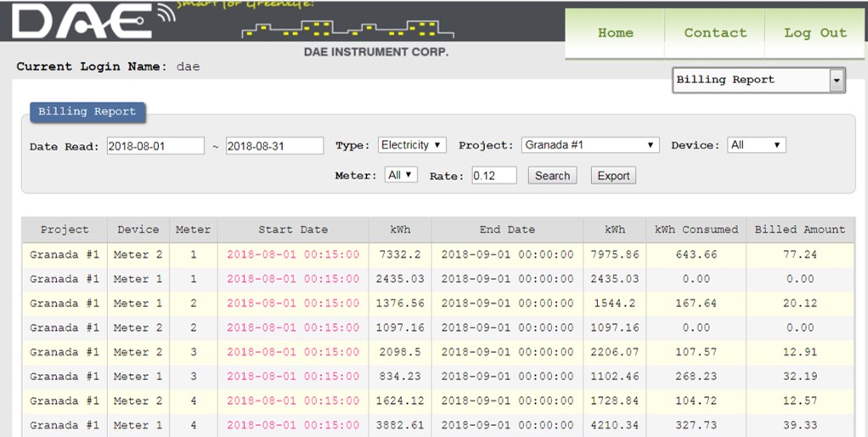Go to the Home page
Image resolution: width=868 pixels, height=437 pixels.
pos(615,32)
